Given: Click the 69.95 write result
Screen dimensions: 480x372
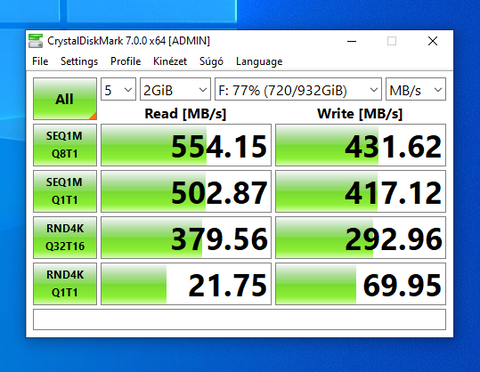Looking at the screenshot, I should (360, 284).
